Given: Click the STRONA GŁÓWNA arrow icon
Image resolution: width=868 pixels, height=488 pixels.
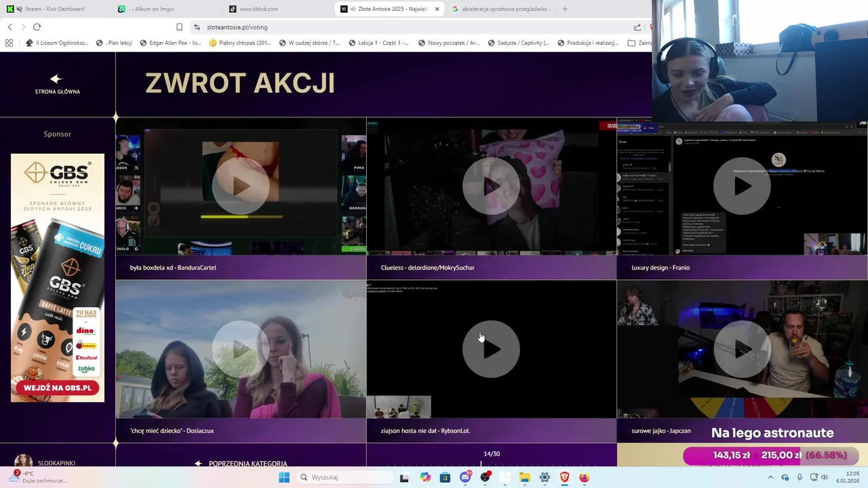Looking at the screenshot, I should click(x=56, y=79).
